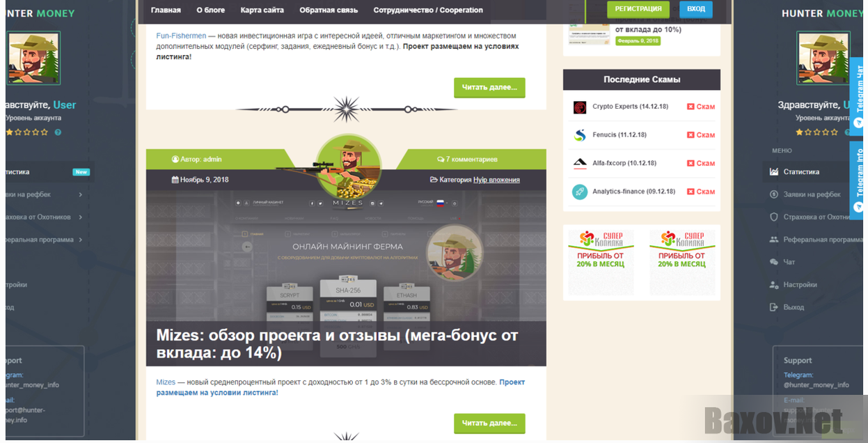Open Чат in the right sidebar menu
Image resolution: width=868 pixels, height=443 pixels.
(x=789, y=262)
